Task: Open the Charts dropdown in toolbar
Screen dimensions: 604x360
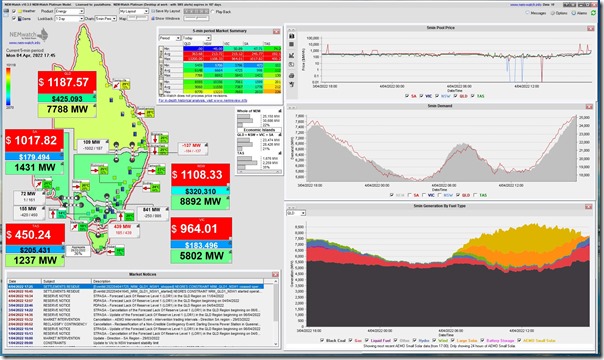Action: 106,18
